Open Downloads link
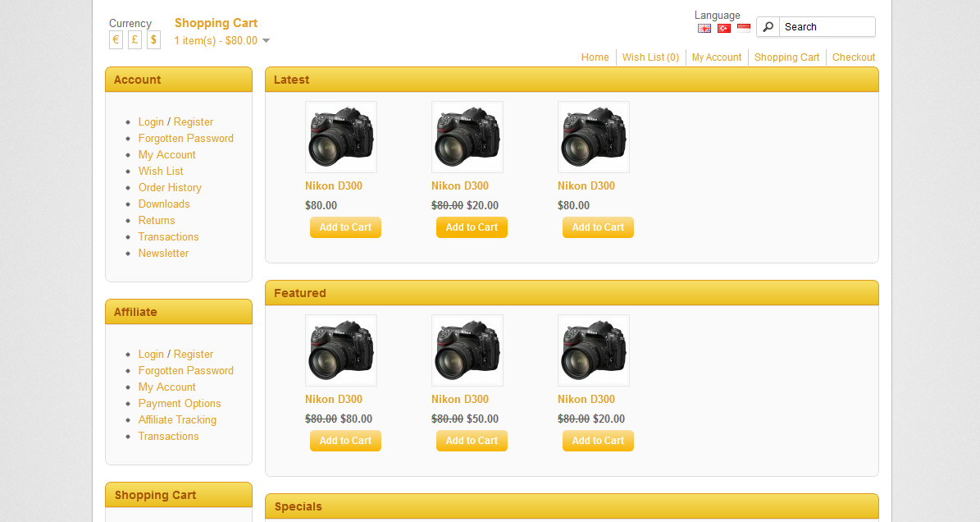 coord(164,204)
